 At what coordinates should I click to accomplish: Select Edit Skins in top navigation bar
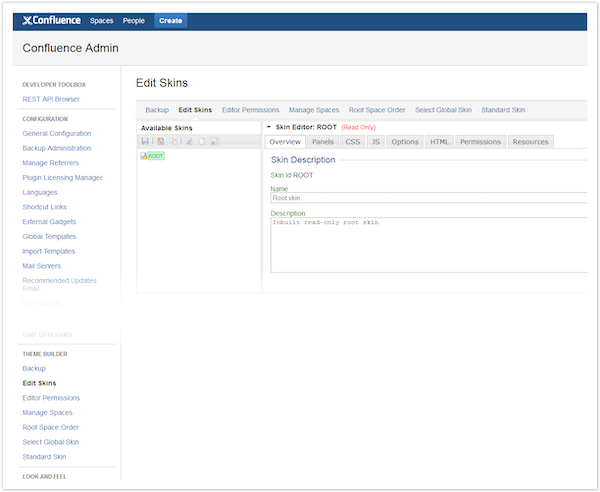195,110
